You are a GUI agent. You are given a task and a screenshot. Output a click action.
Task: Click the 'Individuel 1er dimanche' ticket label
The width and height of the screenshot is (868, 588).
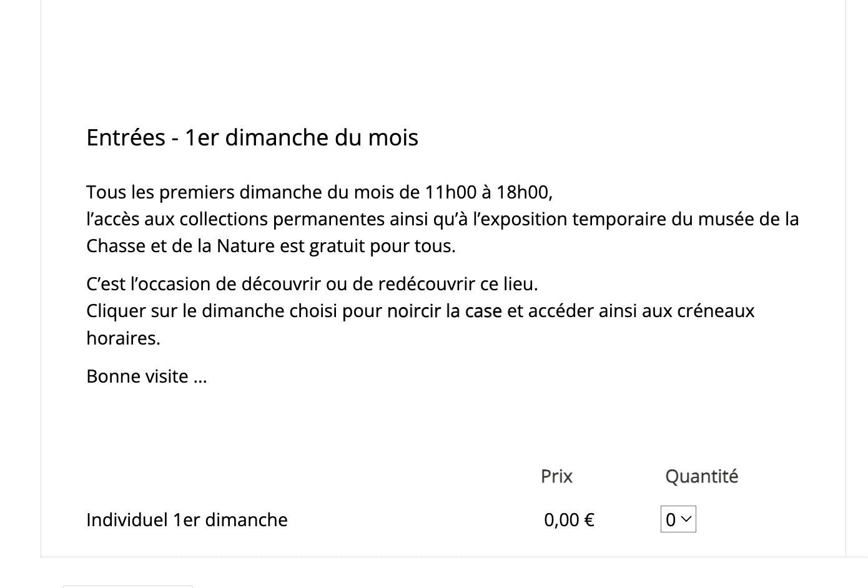pyautogui.click(x=187, y=520)
